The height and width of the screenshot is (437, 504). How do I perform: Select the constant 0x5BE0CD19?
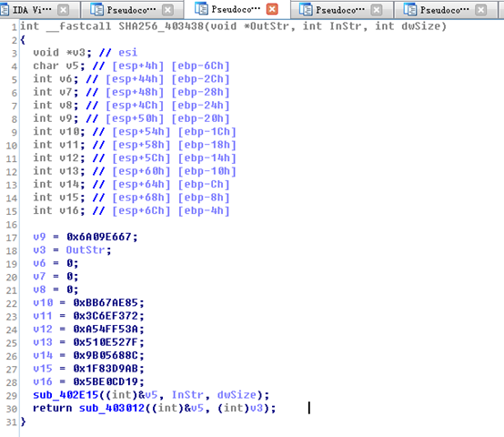click(106, 381)
